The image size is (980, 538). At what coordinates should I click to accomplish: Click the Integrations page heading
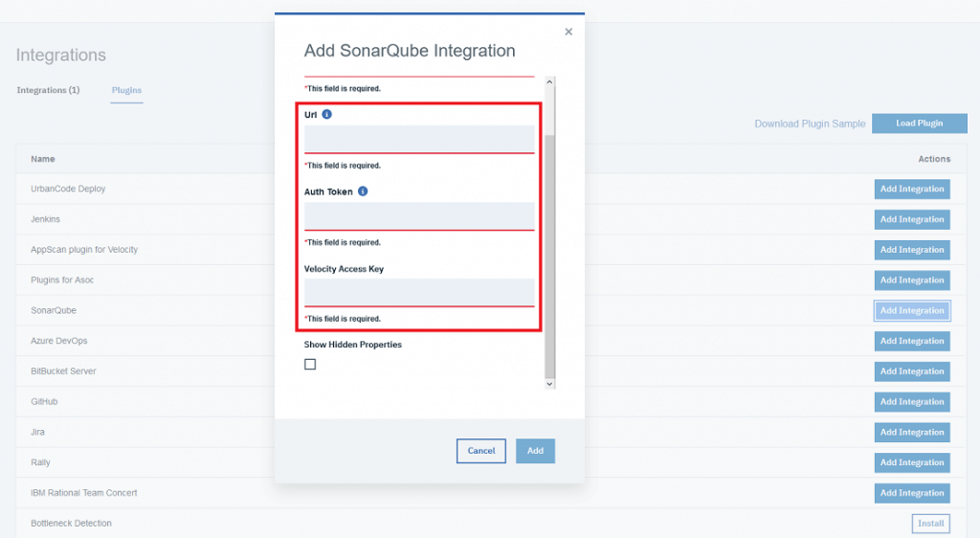click(61, 55)
